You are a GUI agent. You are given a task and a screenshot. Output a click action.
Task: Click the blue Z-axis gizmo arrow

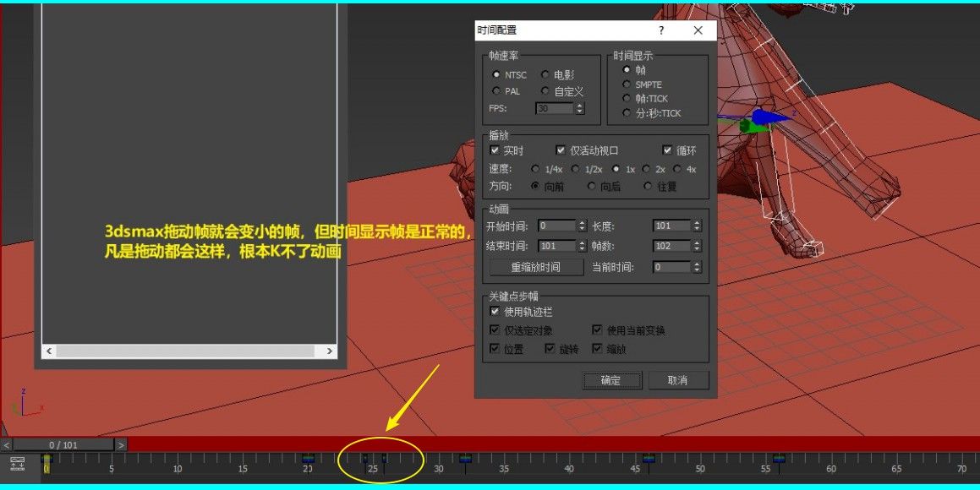tap(770, 117)
